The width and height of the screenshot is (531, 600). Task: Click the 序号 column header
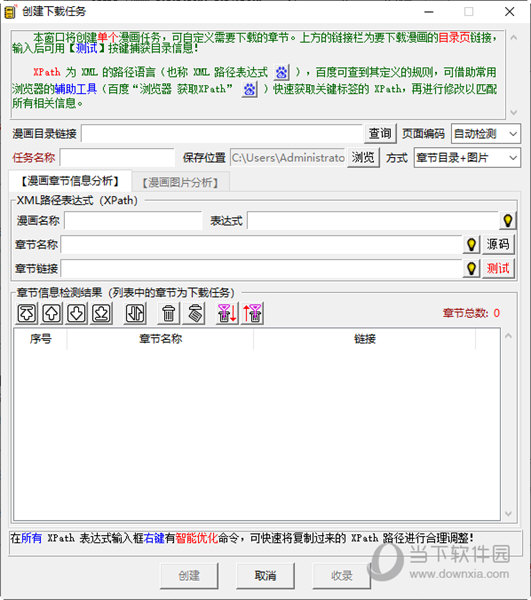[41, 339]
